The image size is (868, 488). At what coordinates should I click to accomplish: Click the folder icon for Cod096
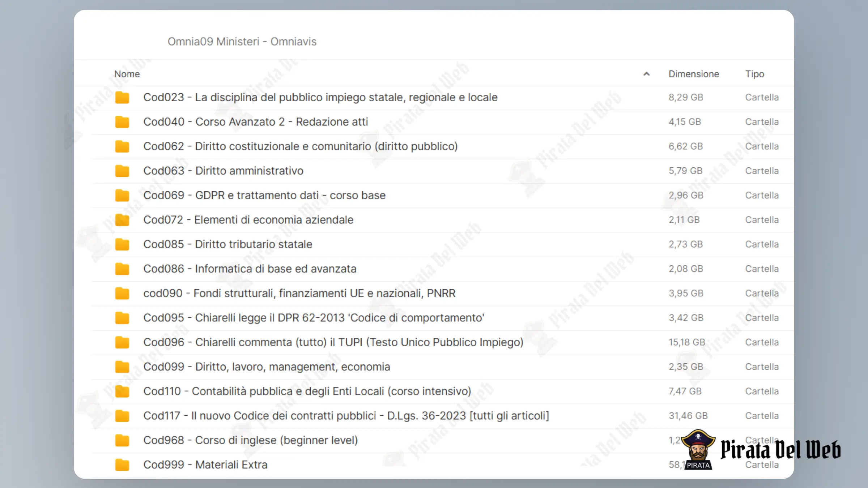(122, 342)
